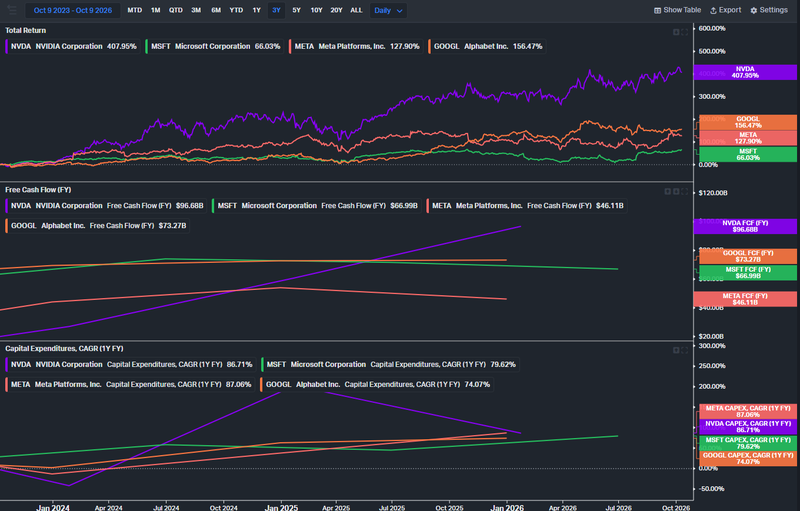Maximize the Total Return chart panel
This screenshot has width=800, height=511.
685,32
